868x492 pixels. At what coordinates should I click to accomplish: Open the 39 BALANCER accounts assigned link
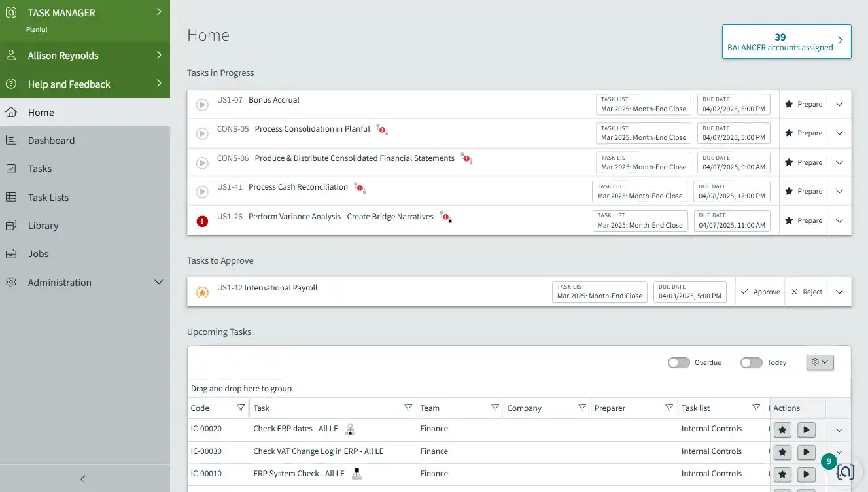[786, 41]
